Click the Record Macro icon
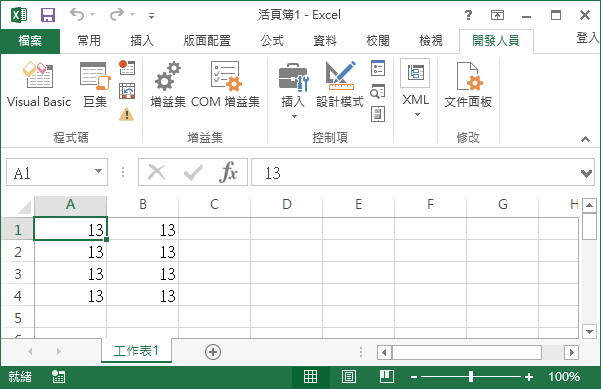Screen dimensions: 601x389 [x=126, y=67]
